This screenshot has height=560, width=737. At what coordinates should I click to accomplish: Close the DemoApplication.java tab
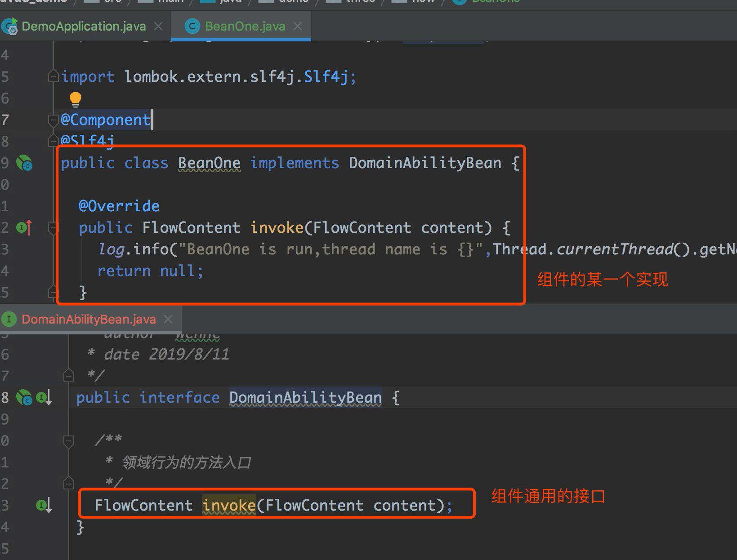coord(158,27)
